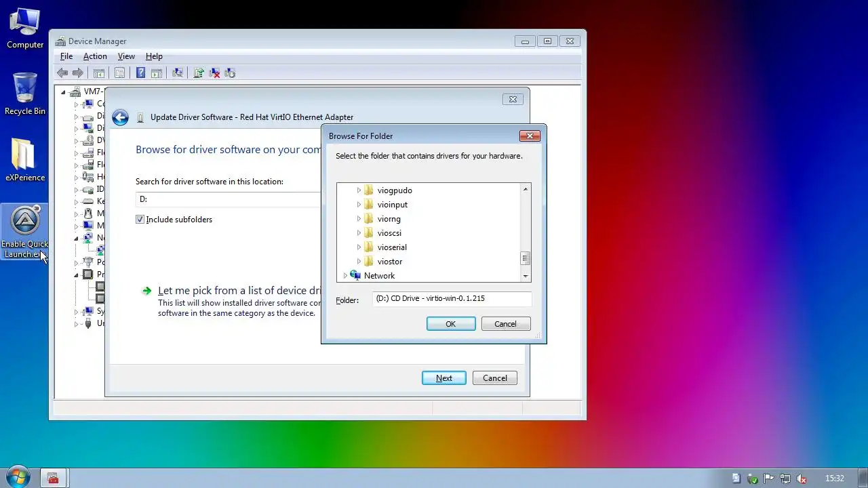Expand the vioinput folder node
Screen dimensions: 868x488
coord(359,205)
